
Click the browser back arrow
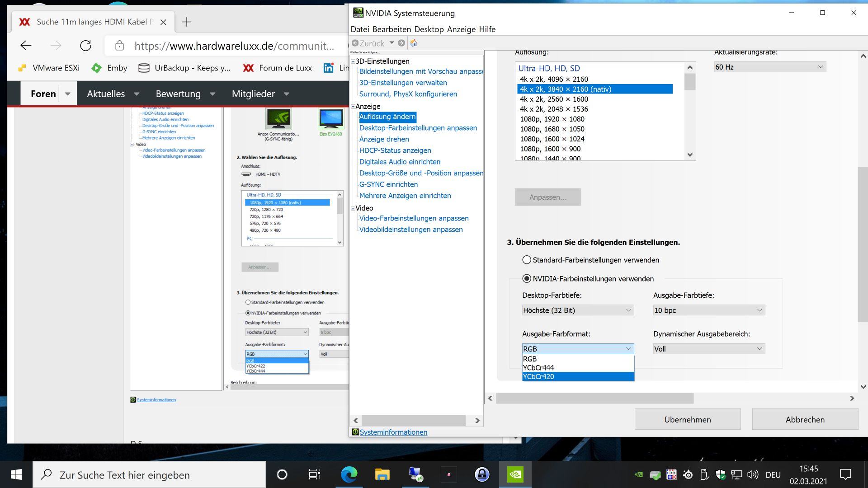26,45
